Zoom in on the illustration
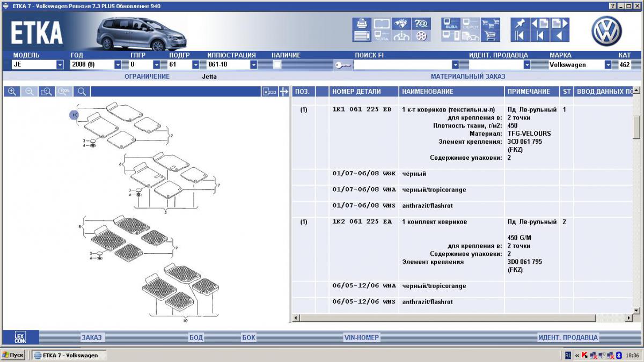 12,91
